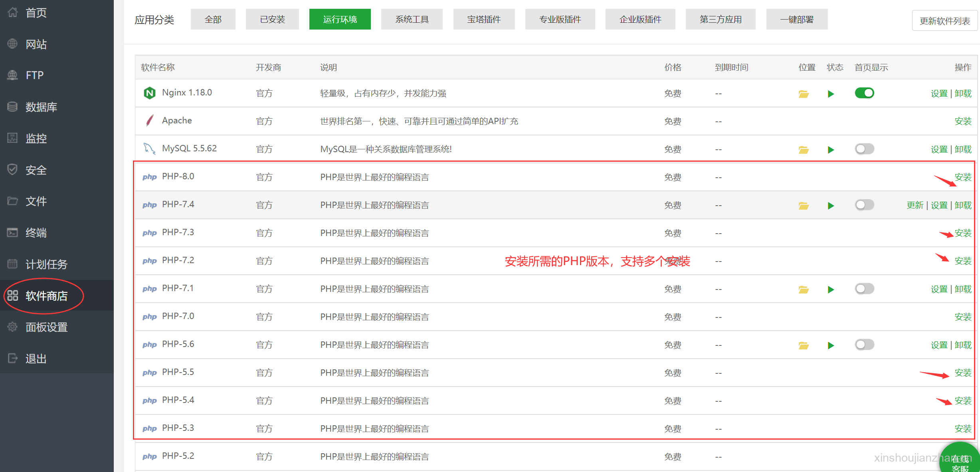Open PHP-7.4 location folder icon
This screenshot has height=472, width=980.
pos(804,206)
